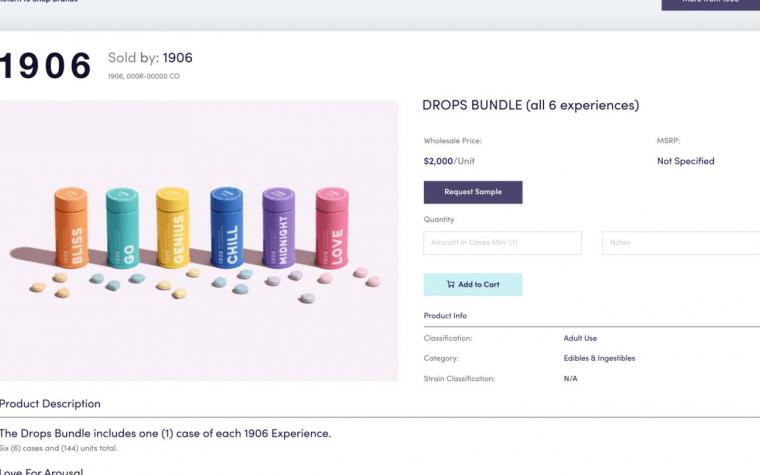Click the Adult Use classification value
Image resolution: width=760 pixels, height=475 pixels.
click(580, 338)
